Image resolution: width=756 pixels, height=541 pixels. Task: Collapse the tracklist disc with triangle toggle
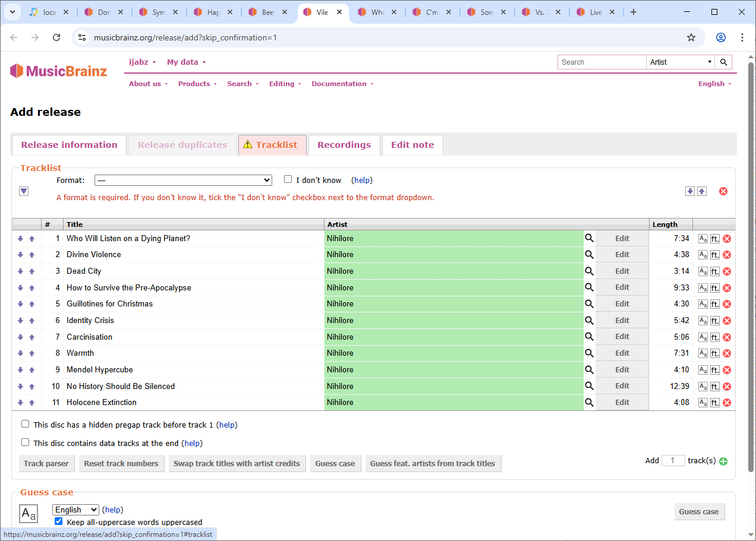tap(24, 191)
